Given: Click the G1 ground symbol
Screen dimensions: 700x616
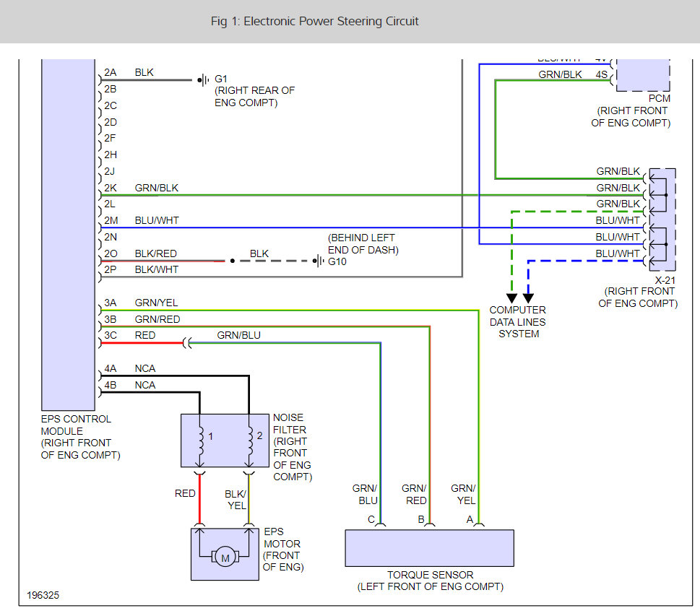Looking at the screenshot, I should point(203,80).
